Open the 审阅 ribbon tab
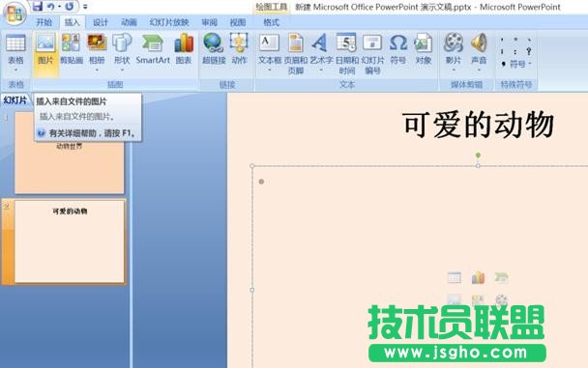This screenshot has height=368, width=588. coord(209,22)
